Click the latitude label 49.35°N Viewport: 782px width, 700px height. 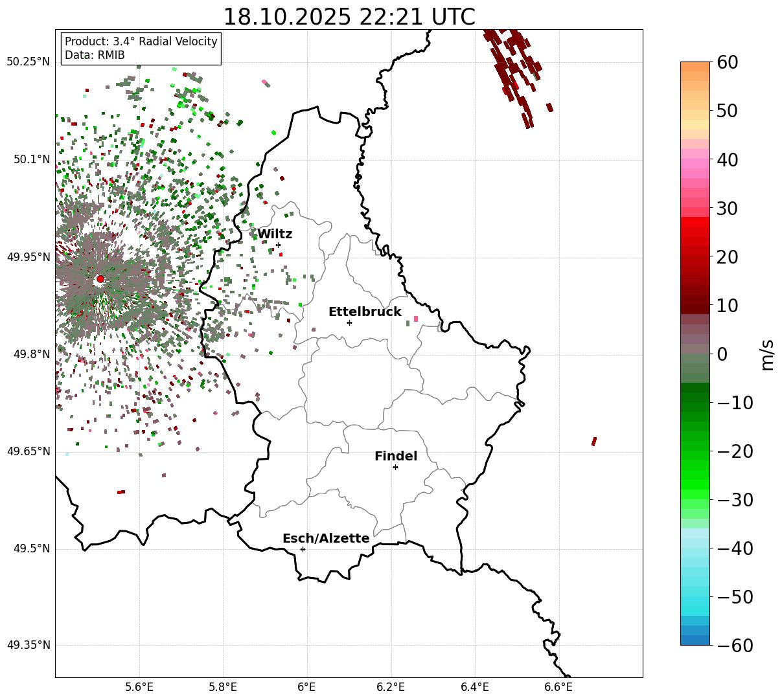tap(29, 645)
